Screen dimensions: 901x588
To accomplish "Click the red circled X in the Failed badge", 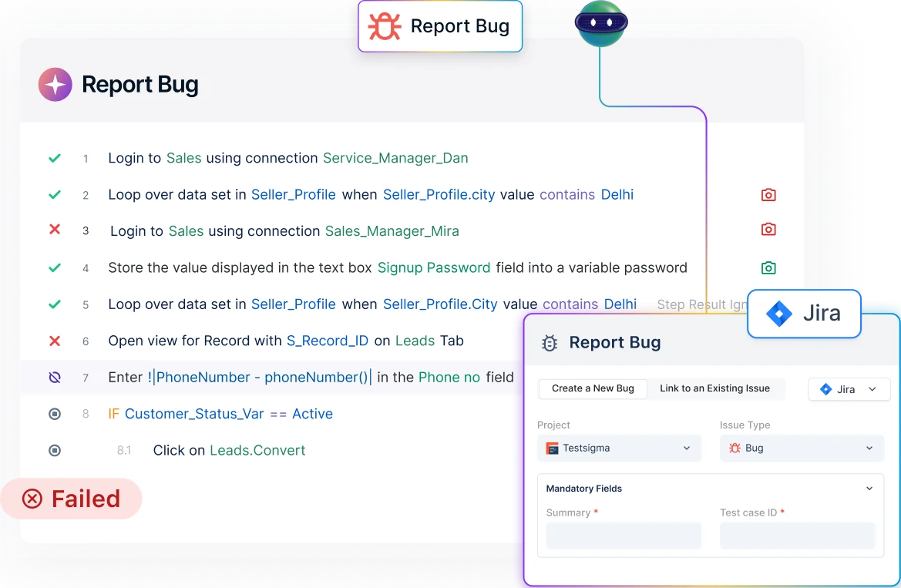I will pyautogui.click(x=32, y=499).
